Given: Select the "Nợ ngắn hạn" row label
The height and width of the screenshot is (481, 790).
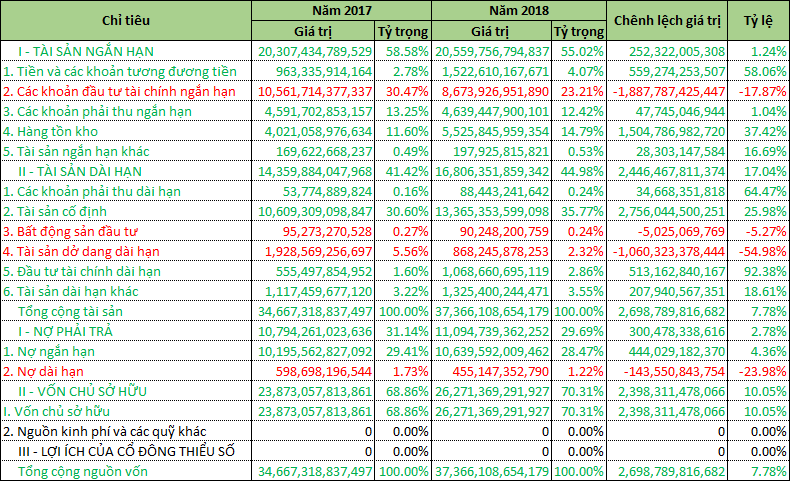Looking at the screenshot, I should (x=49, y=351).
